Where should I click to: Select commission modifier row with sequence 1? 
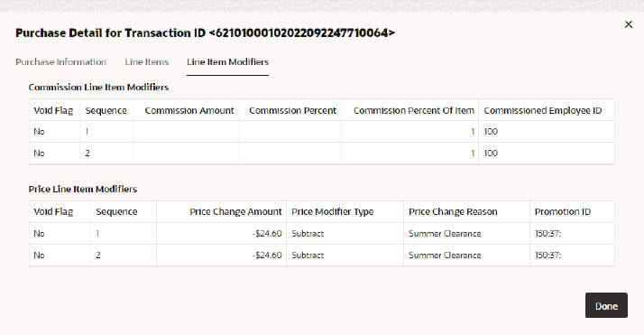pyautogui.click(x=322, y=132)
